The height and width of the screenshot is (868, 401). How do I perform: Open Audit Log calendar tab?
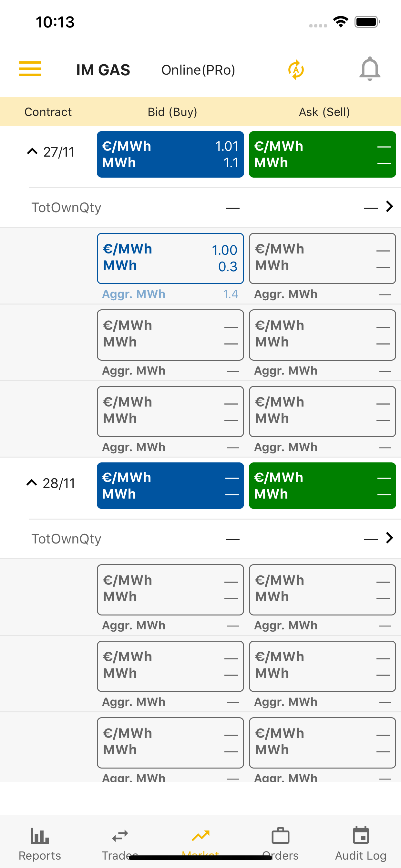tap(361, 836)
